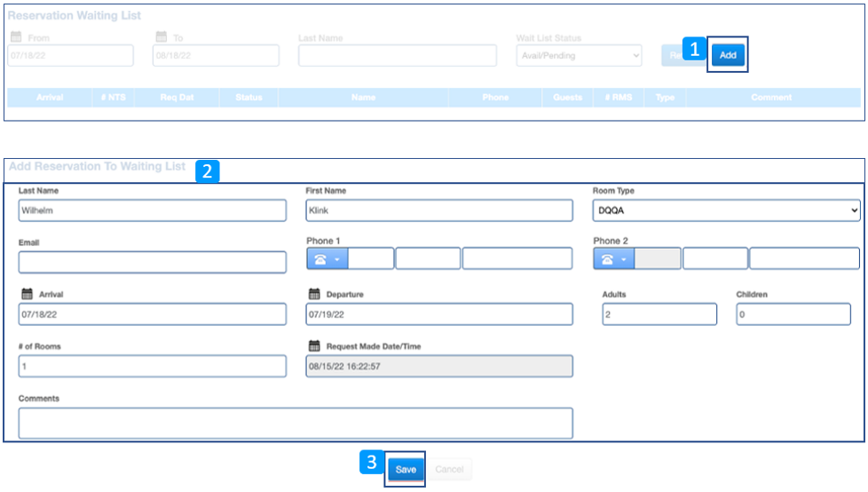Image resolution: width=868 pixels, height=492 pixels.
Task: Open the Wait List Status dropdown
Action: coord(579,56)
